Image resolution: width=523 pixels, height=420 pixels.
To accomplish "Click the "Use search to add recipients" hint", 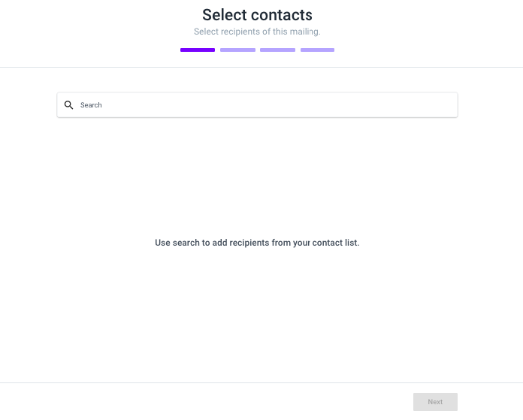I will point(257,243).
